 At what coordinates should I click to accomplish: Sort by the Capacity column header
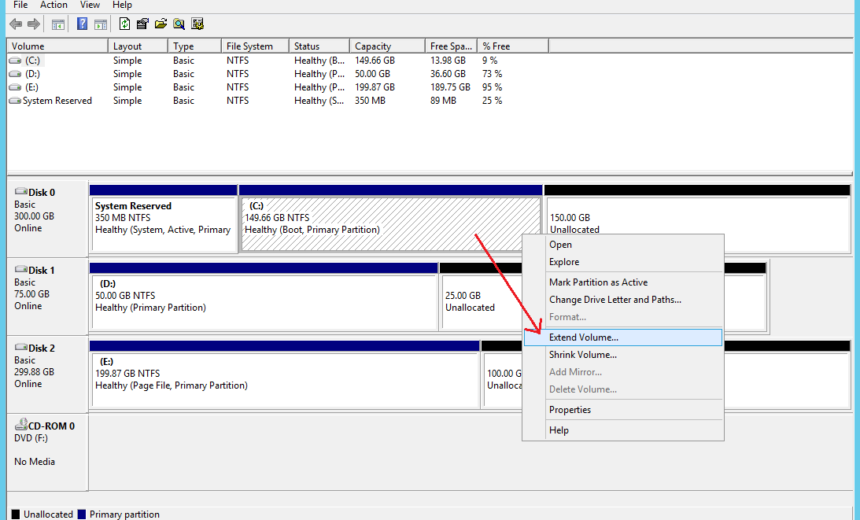point(373,46)
